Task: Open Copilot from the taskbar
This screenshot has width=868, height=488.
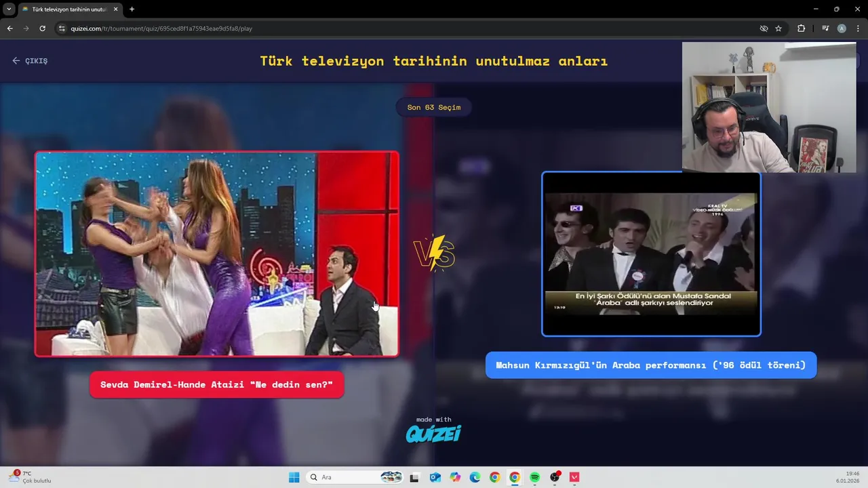Action: click(x=455, y=477)
